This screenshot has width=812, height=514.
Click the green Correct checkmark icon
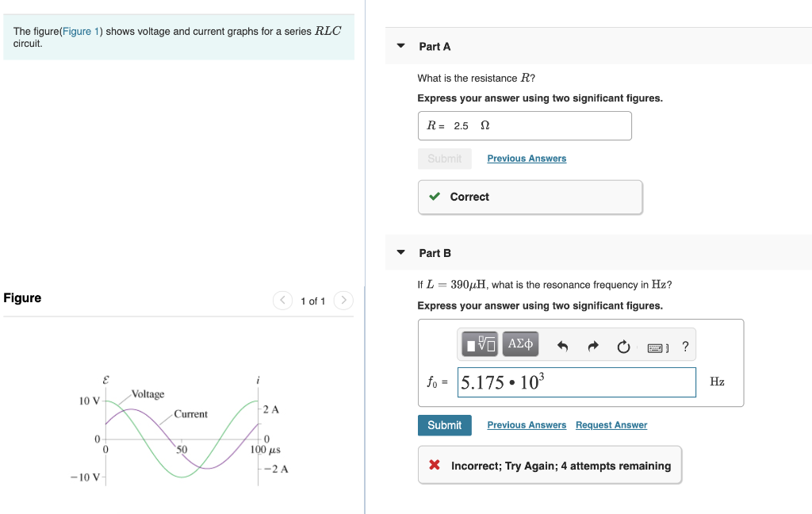(435, 197)
